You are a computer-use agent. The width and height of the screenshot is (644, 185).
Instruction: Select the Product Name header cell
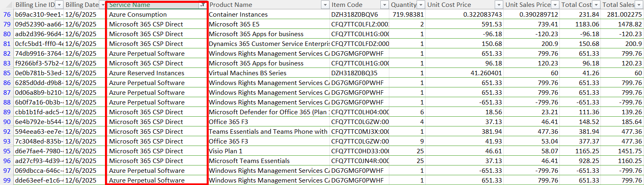click(x=269, y=5)
